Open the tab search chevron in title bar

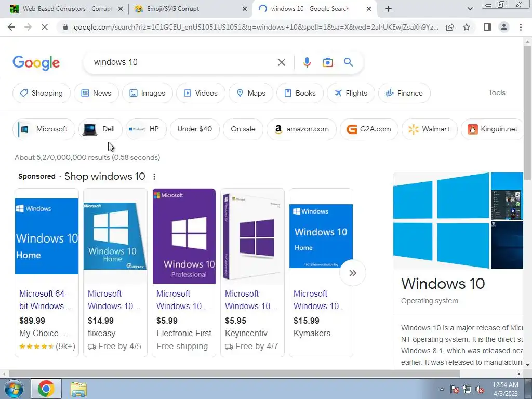click(x=470, y=9)
